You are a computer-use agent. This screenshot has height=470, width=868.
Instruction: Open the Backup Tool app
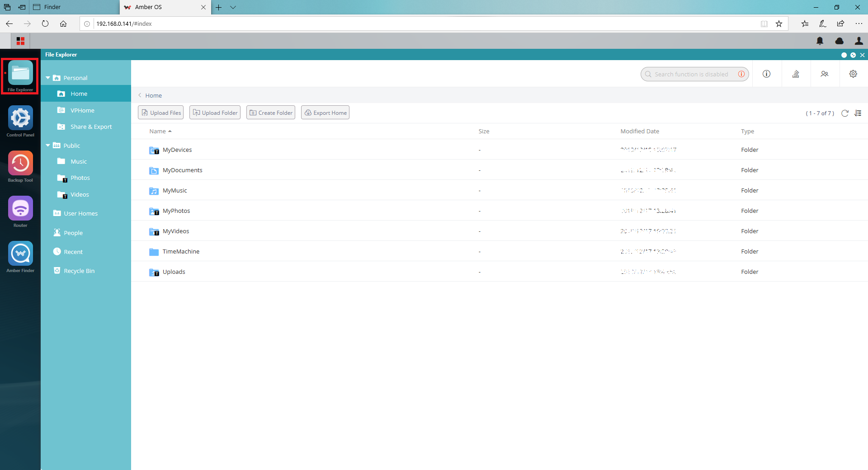tap(20, 163)
